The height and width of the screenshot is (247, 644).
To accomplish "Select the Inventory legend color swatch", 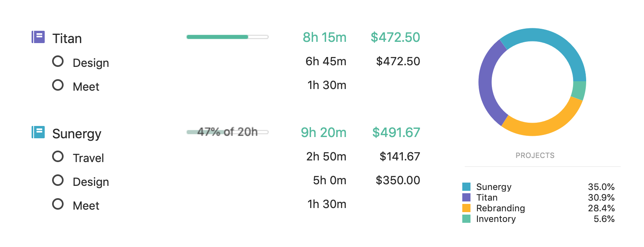I will pos(466,219).
